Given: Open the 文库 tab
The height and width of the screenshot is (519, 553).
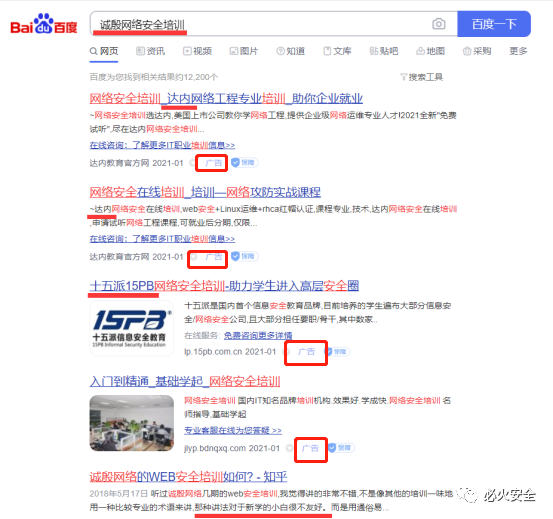Looking at the screenshot, I should (338, 51).
